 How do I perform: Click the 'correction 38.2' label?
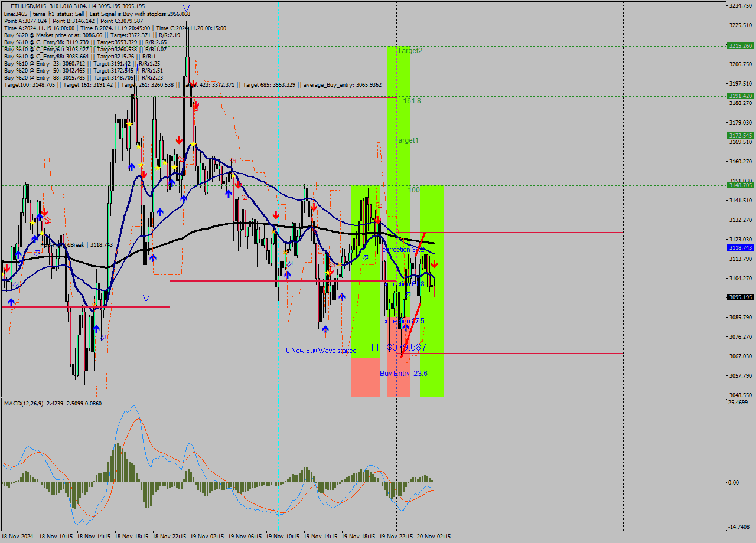tap(404, 250)
